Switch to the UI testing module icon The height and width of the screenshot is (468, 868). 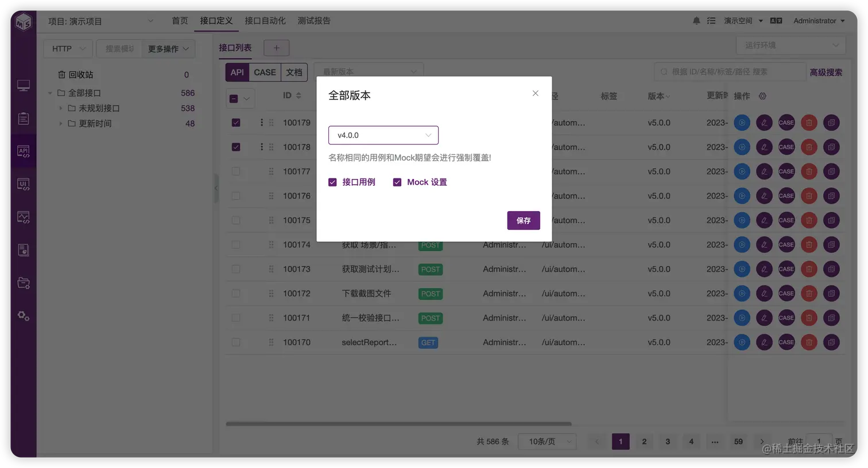pyautogui.click(x=23, y=184)
